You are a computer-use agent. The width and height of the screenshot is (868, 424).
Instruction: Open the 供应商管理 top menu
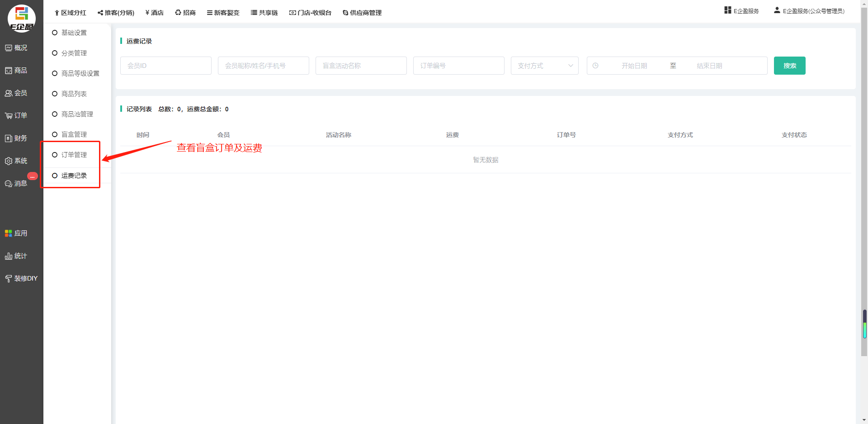click(x=362, y=13)
